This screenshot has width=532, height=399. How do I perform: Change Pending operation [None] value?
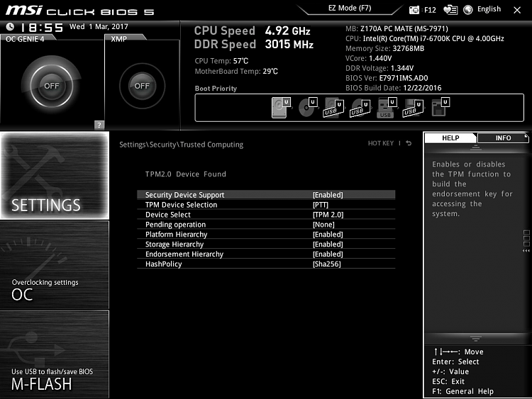[x=323, y=225]
